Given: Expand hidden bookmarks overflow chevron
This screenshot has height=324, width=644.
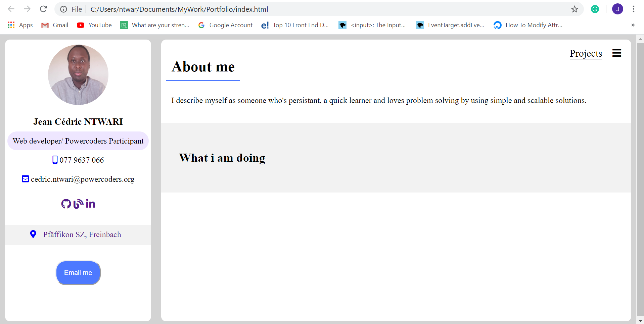Looking at the screenshot, I should (633, 25).
